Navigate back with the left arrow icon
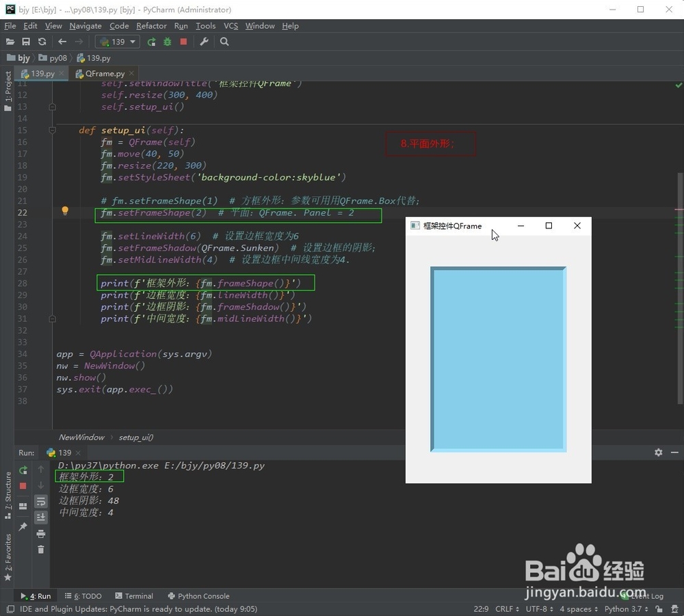This screenshot has height=616, width=684. (62, 42)
